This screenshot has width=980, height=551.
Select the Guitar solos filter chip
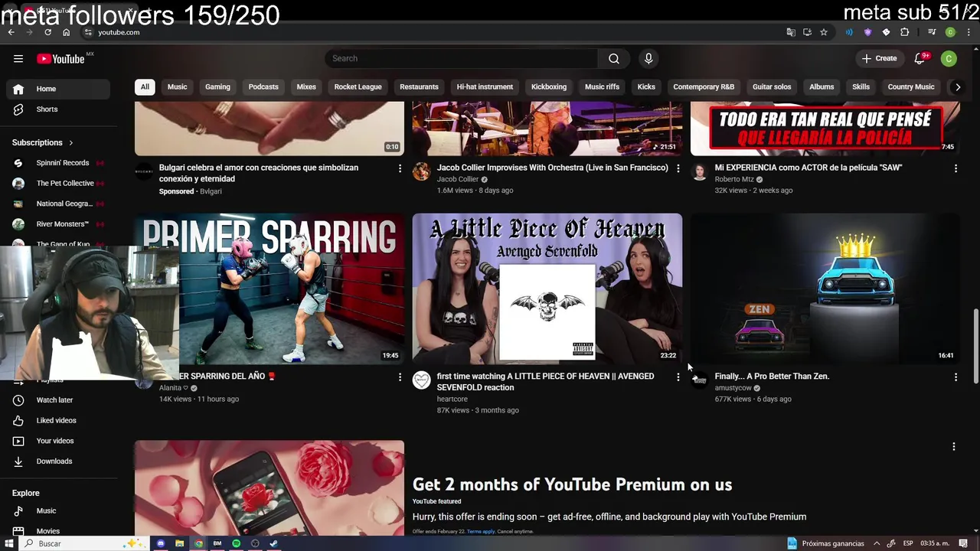[772, 87]
